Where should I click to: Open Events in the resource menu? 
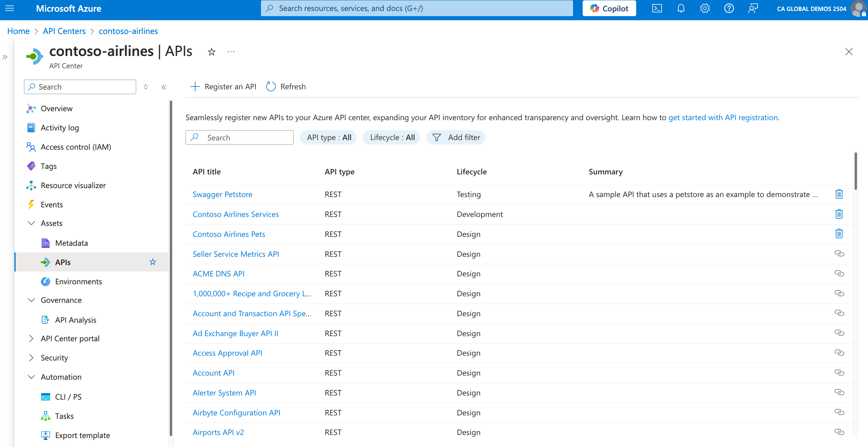52,205
